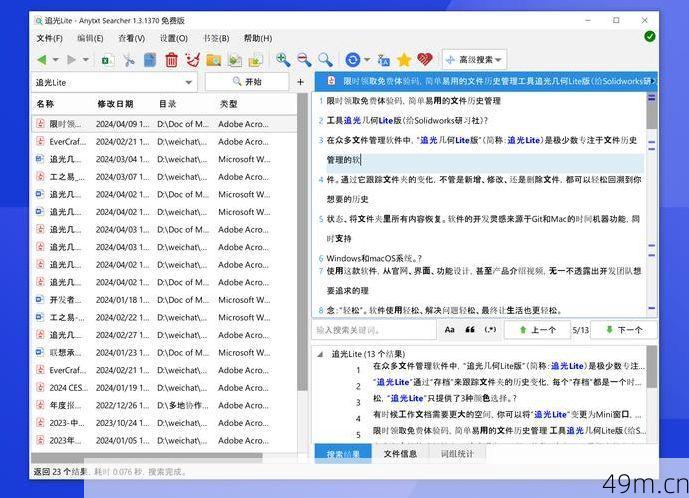Screen dimensions: 689x498
Task: Open the 高级搜索 dropdown
Action: pos(474,59)
